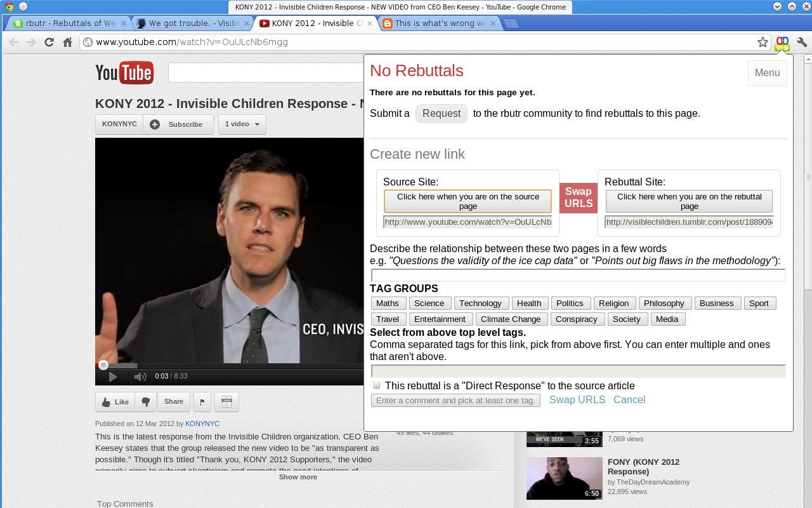812x508 pixels.
Task: Select the Science tag group
Action: click(429, 304)
